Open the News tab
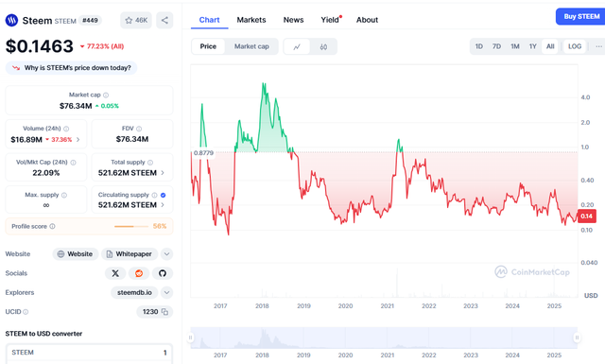The width and height of the screenshot is (605, 364). (293, 20)
